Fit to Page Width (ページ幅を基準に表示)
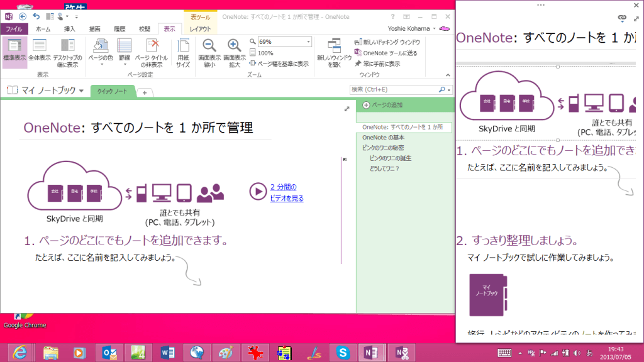 [x=279, y=63]
